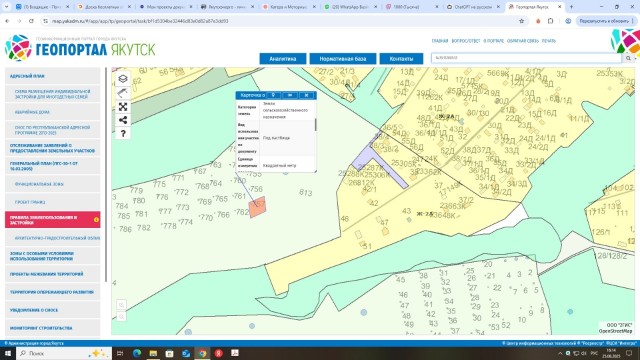
Task: Select Проект границ sidebar item
Action: pyautogui.click(x=52, y=202)
